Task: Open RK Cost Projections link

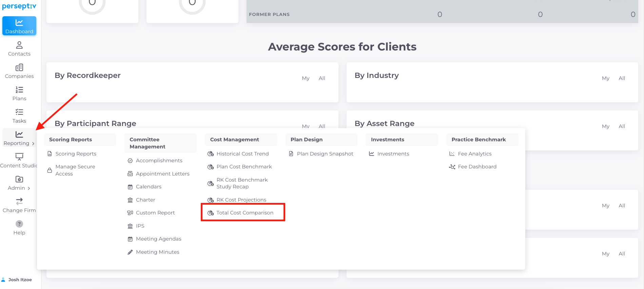Action: [241, 200]
